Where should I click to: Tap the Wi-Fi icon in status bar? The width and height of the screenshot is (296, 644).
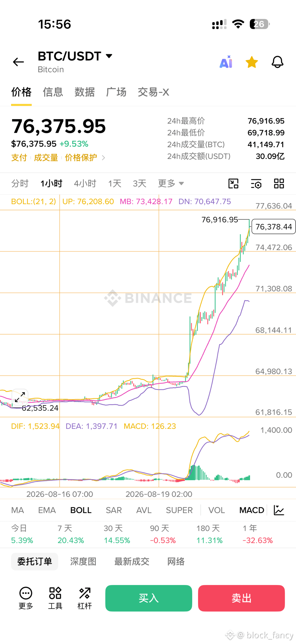(238, 24)
